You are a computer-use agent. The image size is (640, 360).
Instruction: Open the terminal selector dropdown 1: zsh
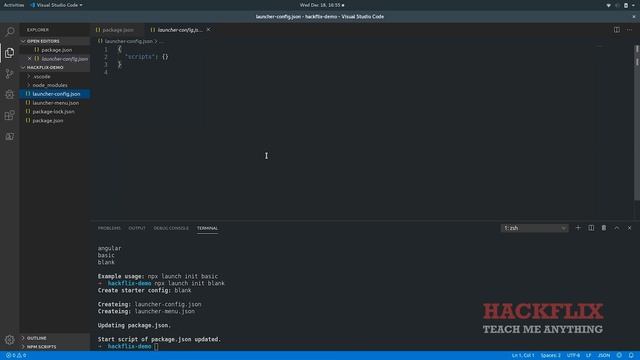[534, 228]
